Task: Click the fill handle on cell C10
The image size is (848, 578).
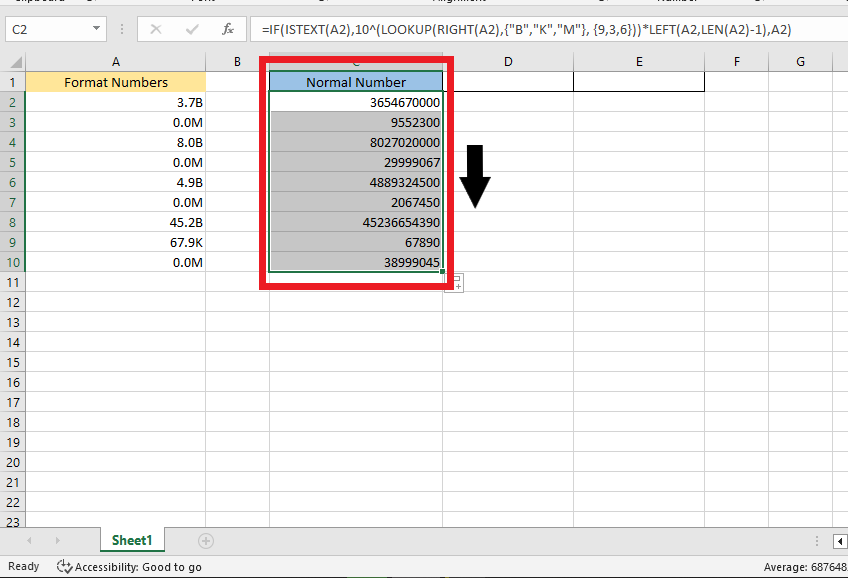Action: click(x=442, y=271)
